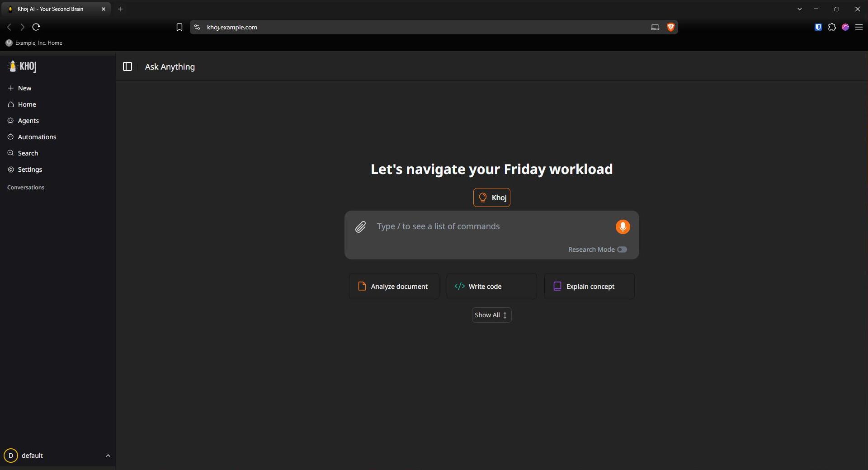Restore down the browser window
The image size is (868, 470).
point(837,9)
